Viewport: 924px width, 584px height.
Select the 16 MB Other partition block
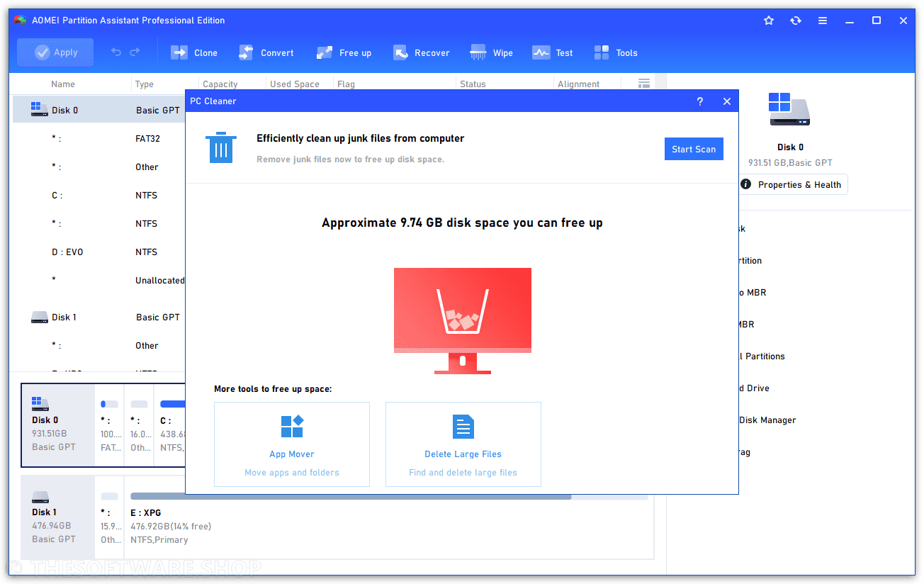(140, 425)
